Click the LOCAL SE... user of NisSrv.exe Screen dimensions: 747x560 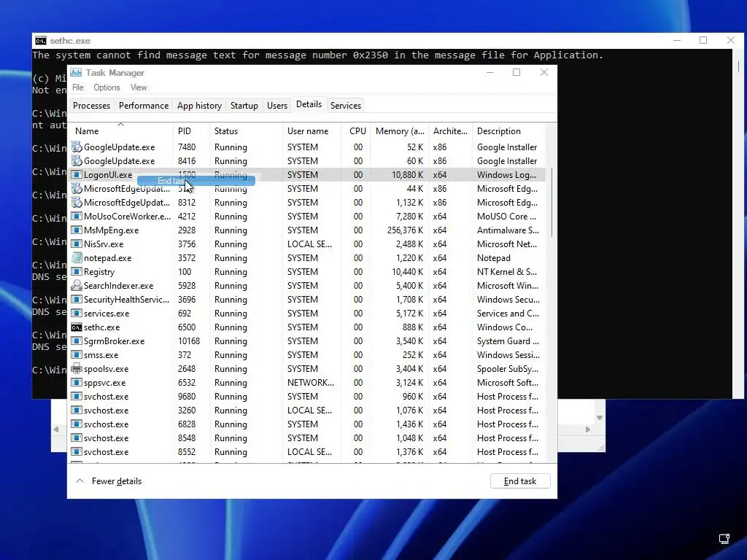[309, 244]
